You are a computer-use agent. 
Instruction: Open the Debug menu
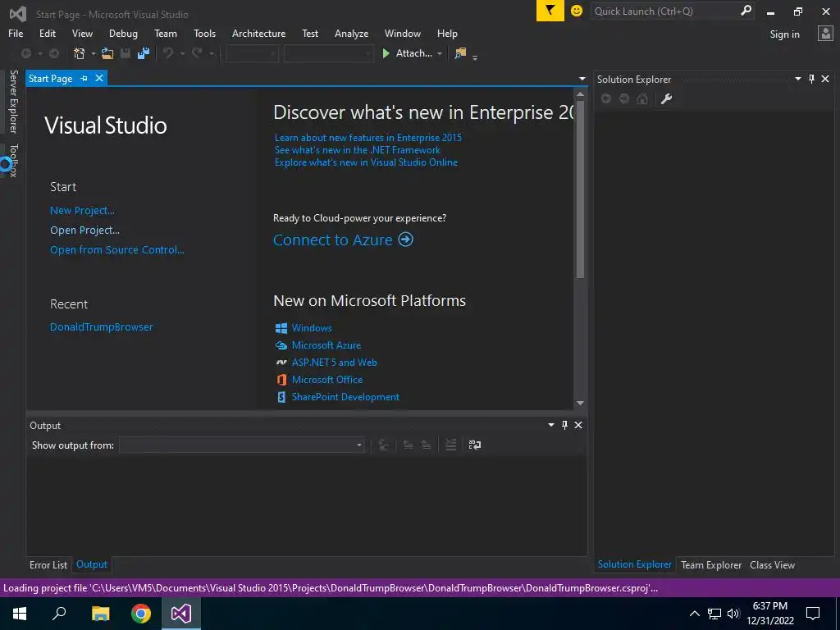123,34
